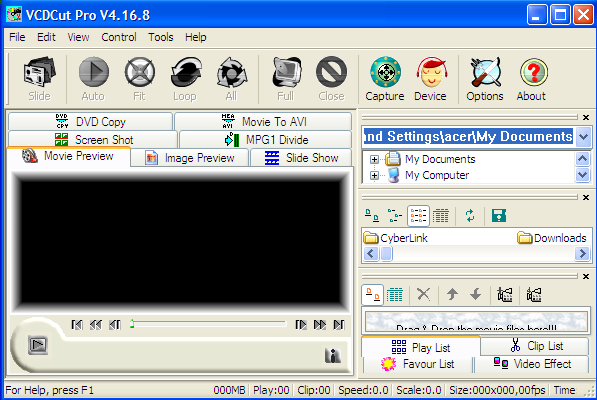The image size is (597, 400).
Task: Expand the My Computer tree node
Action: tap(374, 175)
